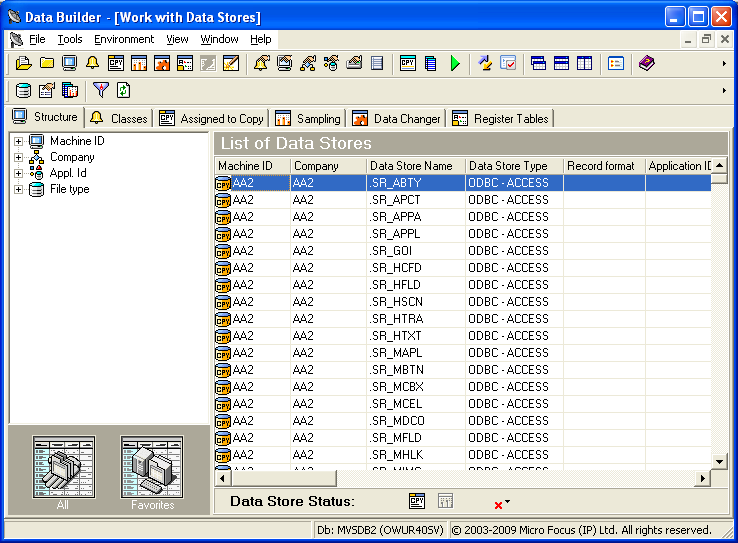
Task: Click the vertical scrollbar down arrow
Action: point(719,460)
